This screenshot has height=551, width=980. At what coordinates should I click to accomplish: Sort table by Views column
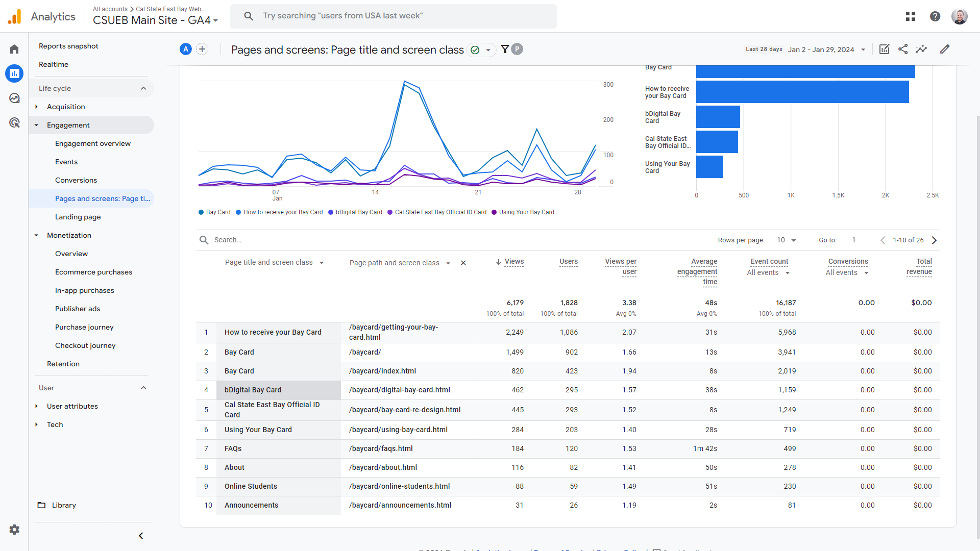coord(514,262)
